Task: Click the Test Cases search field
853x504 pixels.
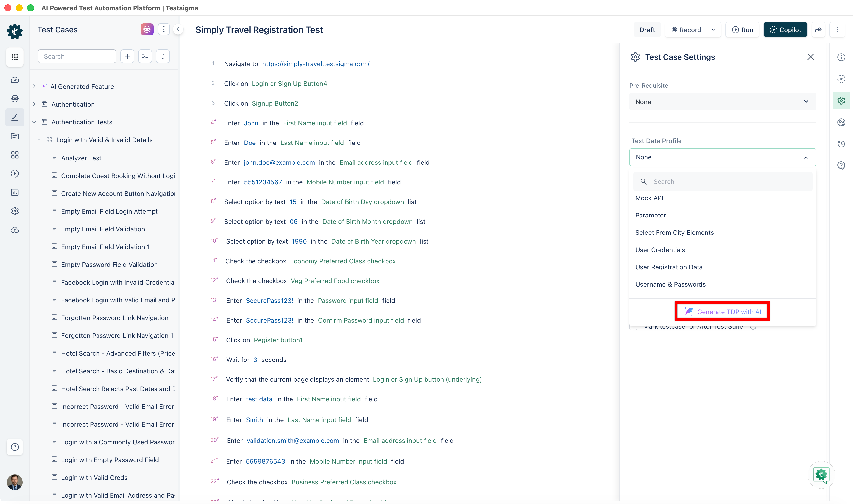Action: click(77, 56)
